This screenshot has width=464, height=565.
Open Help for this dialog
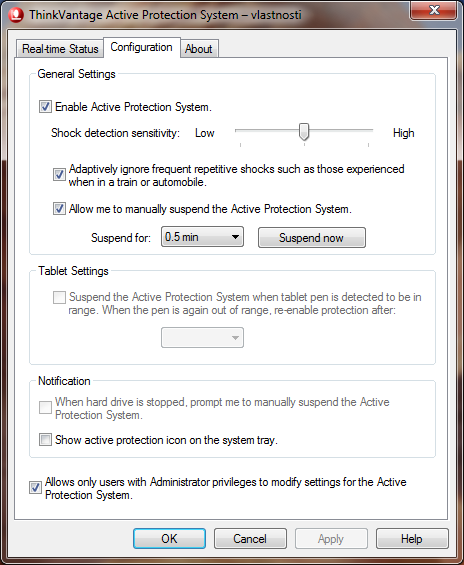[x=412, y=539]
